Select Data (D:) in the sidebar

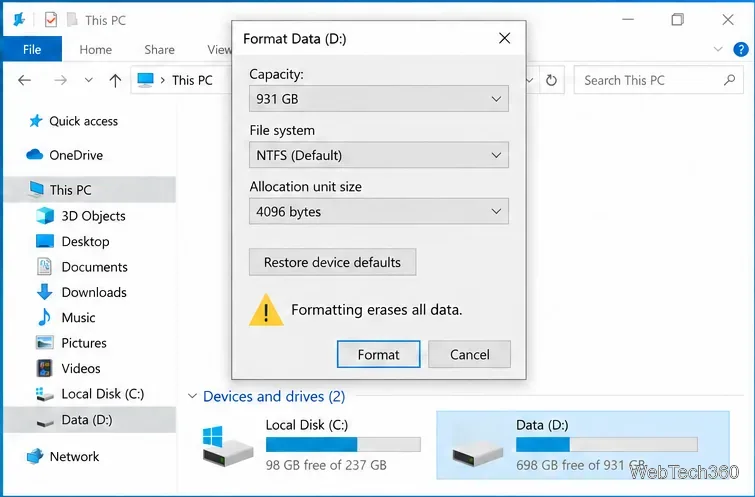coord(90,419)
